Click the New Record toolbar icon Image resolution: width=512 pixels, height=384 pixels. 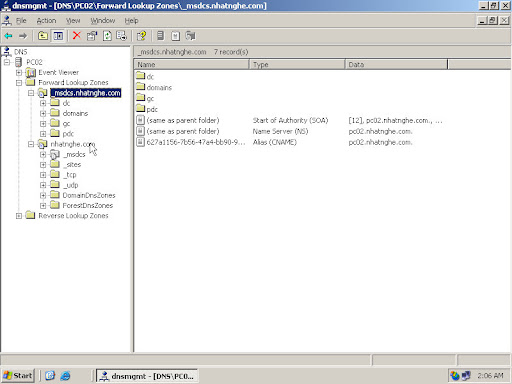click(x=175, y=36)
